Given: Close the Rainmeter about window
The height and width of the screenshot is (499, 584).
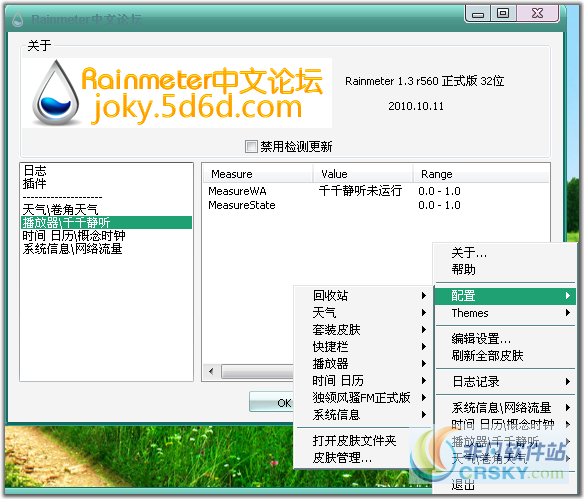Looking at the screenshot, I should point(537,14).
